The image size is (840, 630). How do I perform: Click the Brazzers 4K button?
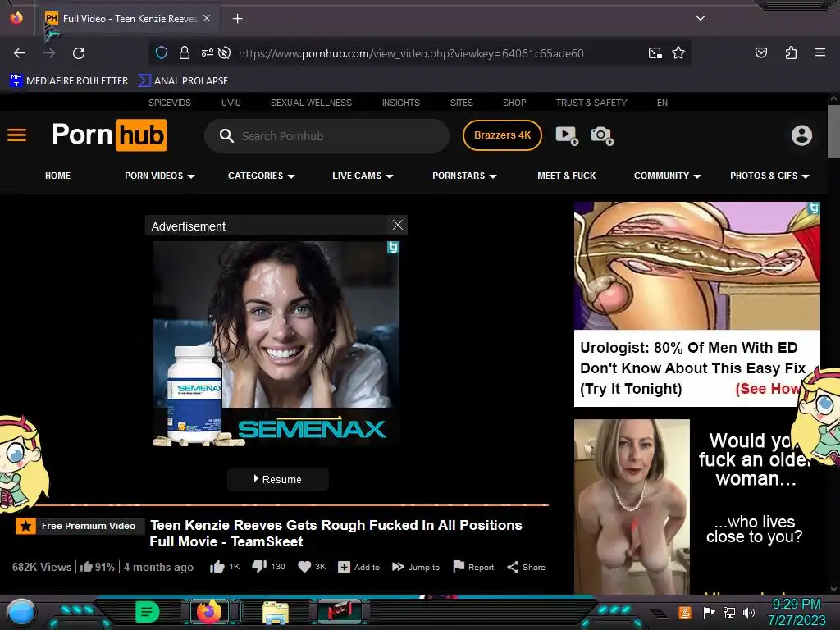(x=502, y=135)
